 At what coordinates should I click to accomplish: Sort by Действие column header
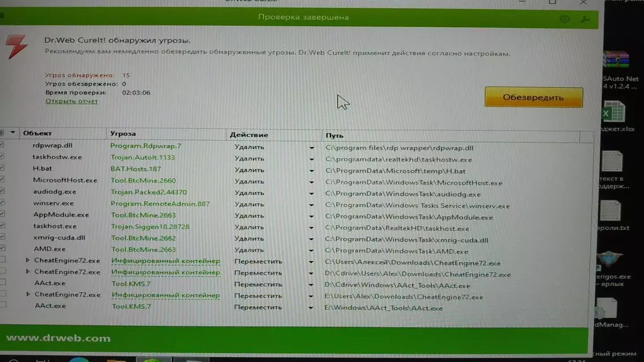(x=273, y=135)
